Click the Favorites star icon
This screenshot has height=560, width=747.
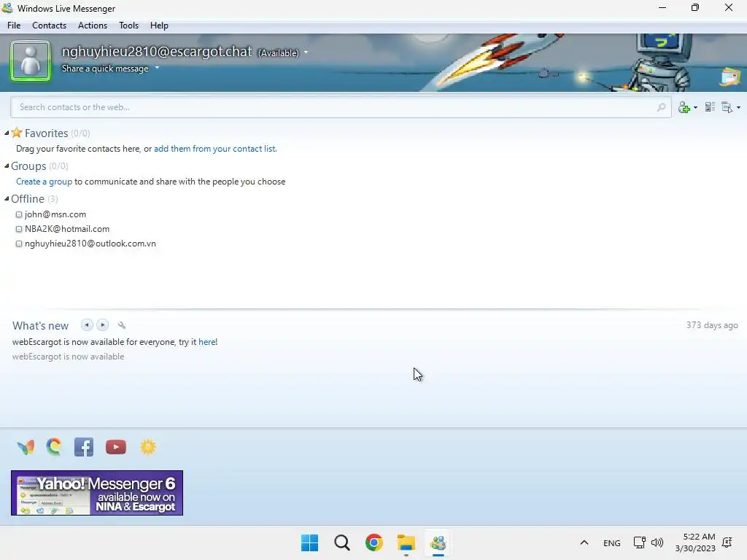point(17,133)
